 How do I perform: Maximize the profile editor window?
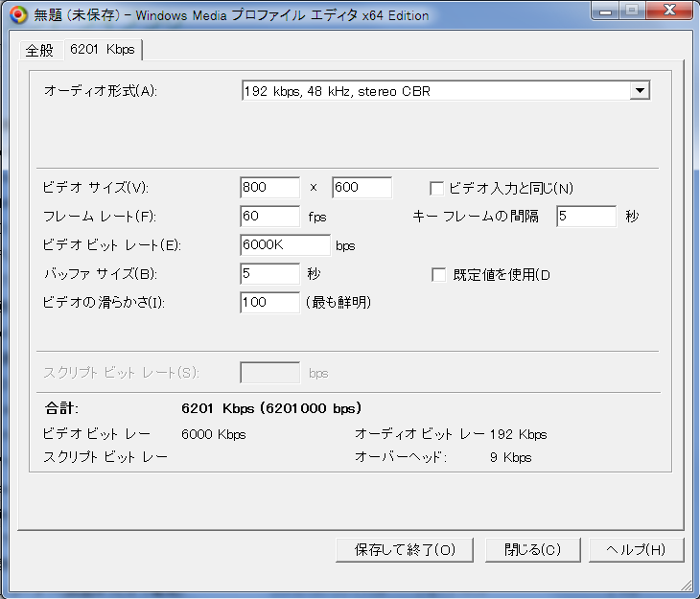[632, 12]
